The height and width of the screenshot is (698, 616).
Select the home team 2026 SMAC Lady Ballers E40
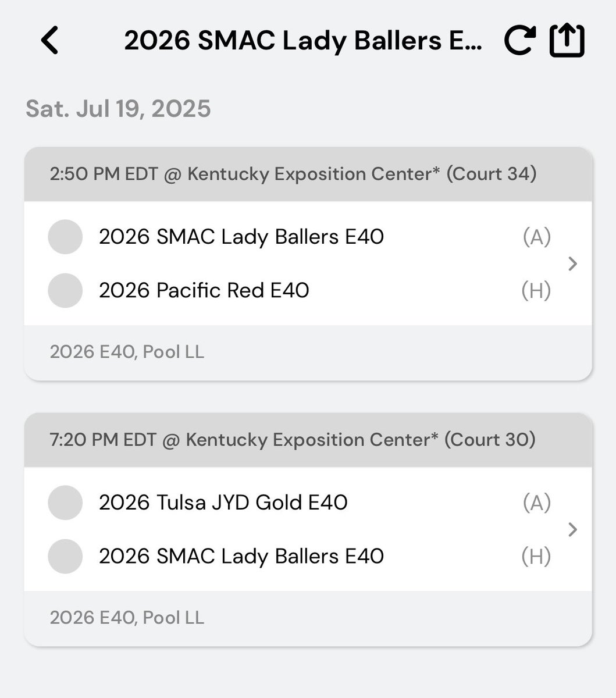241,556
